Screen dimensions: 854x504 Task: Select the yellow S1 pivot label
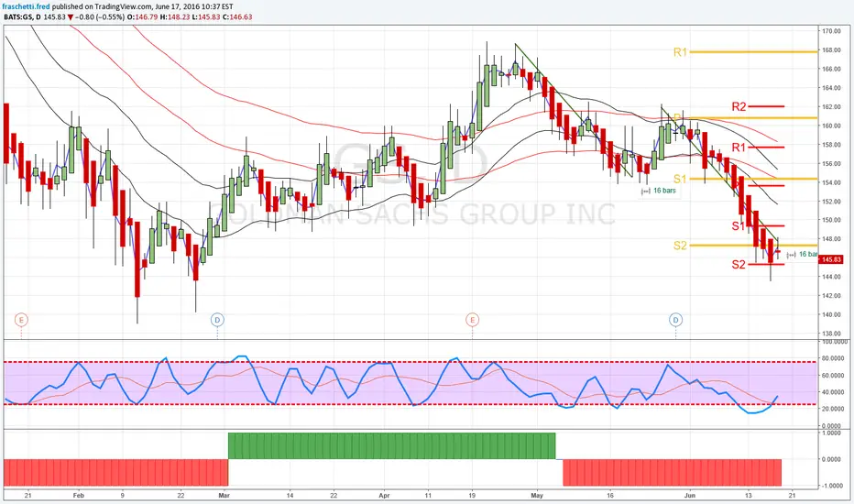(680, 179)
